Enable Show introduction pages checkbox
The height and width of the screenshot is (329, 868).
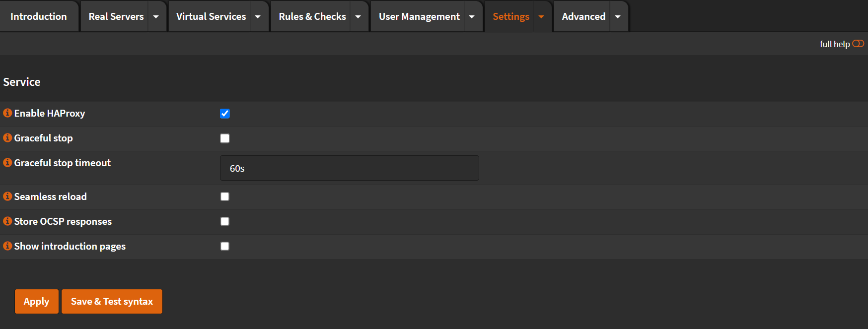click(225, 246)
